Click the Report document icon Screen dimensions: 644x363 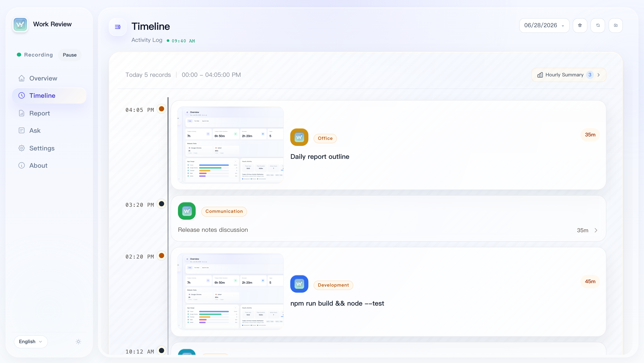(x=22, y=113)
